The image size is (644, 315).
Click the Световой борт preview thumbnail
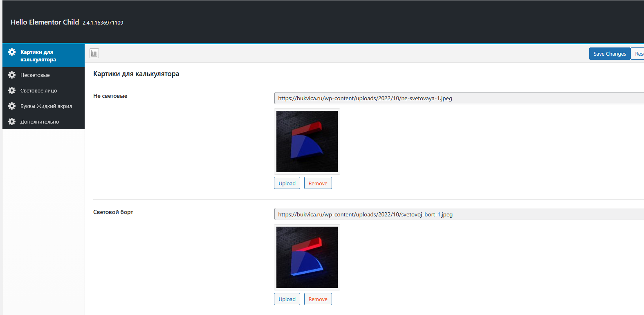pos(307,257)
